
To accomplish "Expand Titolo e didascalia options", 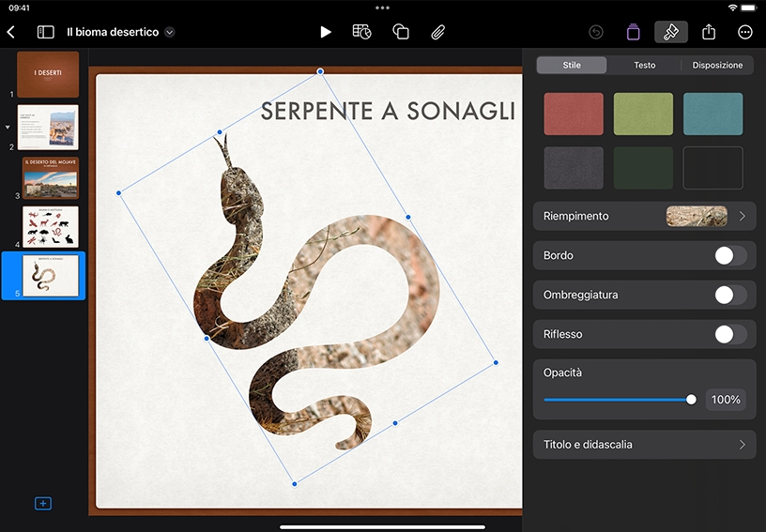I will click(x=742, y=445).
